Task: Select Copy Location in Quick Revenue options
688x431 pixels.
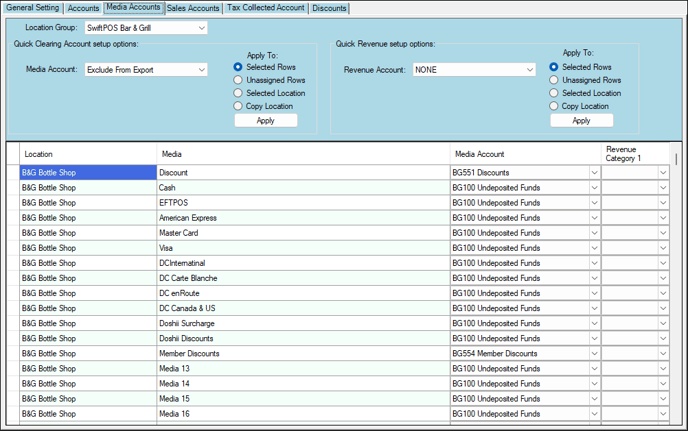Action: [555, 106]
